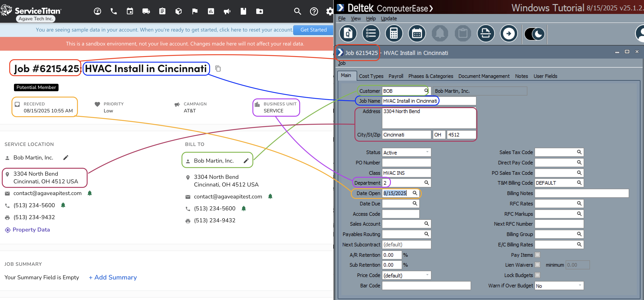Click the ComputerEase right-arrow toolbar icon
The image size is (644, 300).
click(x=508, y=33)
